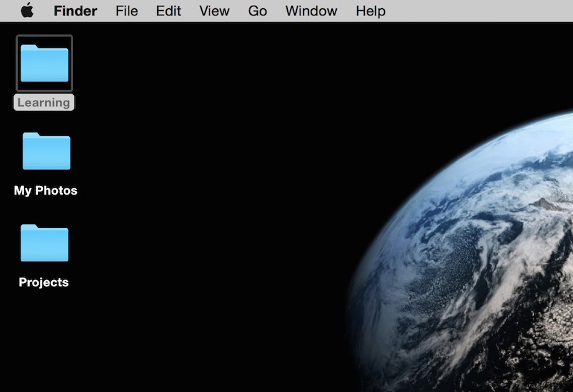573x392 pixels.
Task: Select the Learning folder icon
Action: pyautogui.click(x=45, y=63)
